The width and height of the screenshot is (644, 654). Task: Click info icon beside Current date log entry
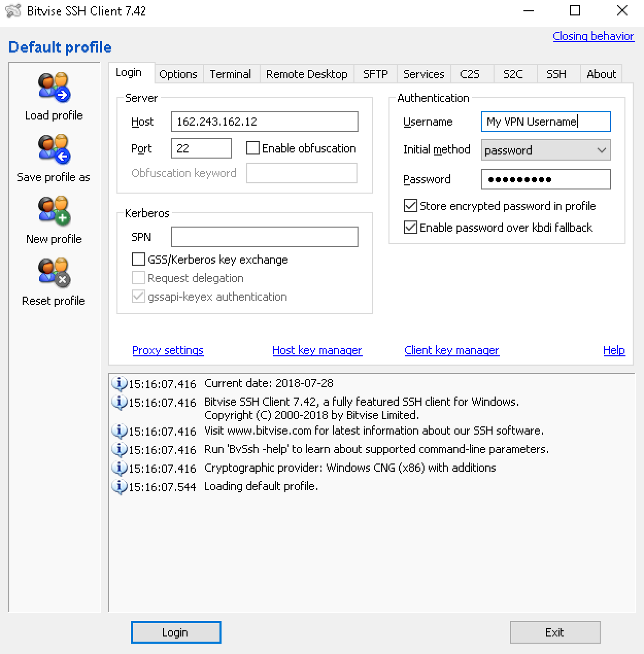119,384
